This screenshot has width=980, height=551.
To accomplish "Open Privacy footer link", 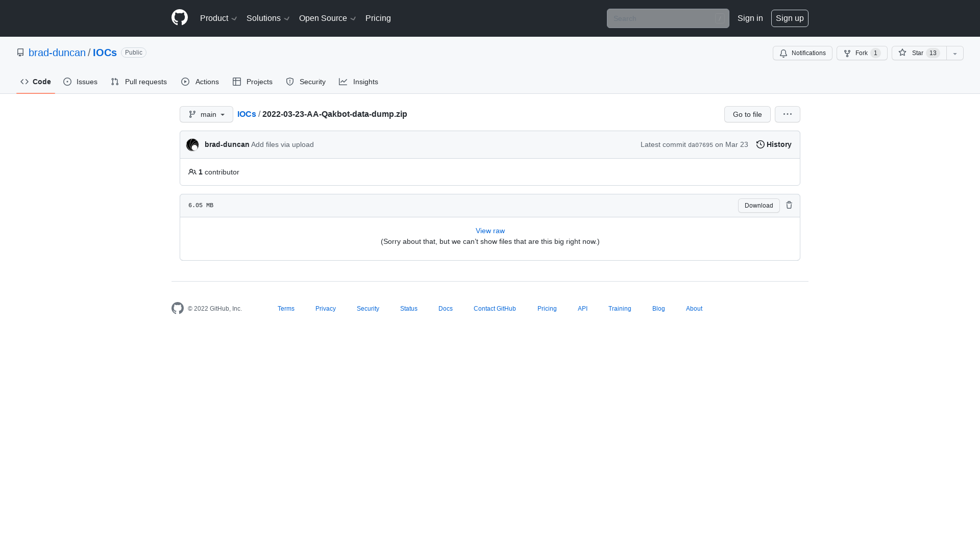I will point(326,309).
